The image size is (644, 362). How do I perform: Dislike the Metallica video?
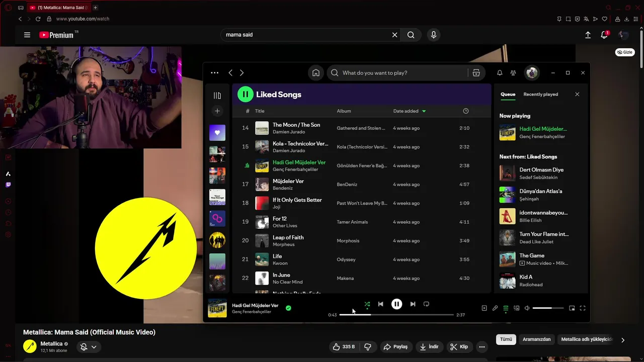pyautogui.click(x=368, y=347)
